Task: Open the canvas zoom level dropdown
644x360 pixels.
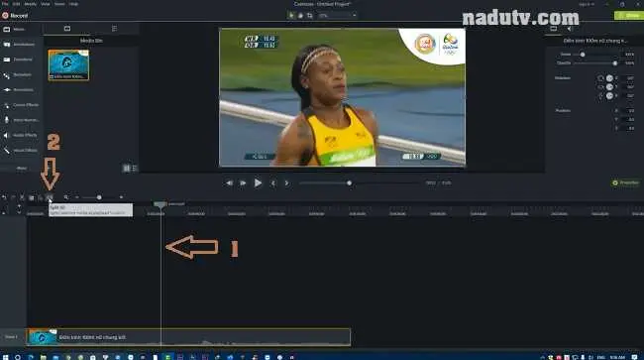Action: (337, 15)
